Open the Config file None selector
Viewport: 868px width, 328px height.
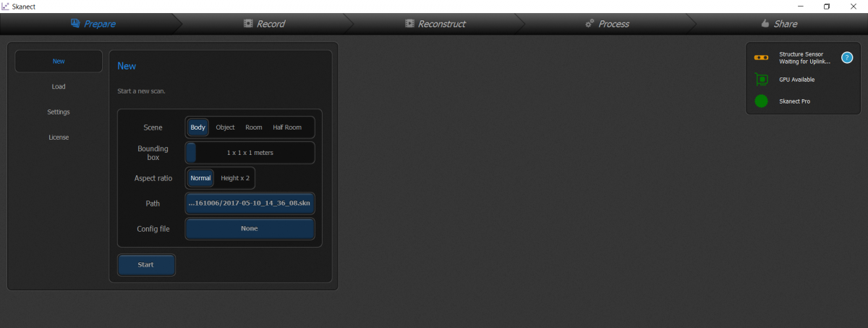[x=250, y=229]
